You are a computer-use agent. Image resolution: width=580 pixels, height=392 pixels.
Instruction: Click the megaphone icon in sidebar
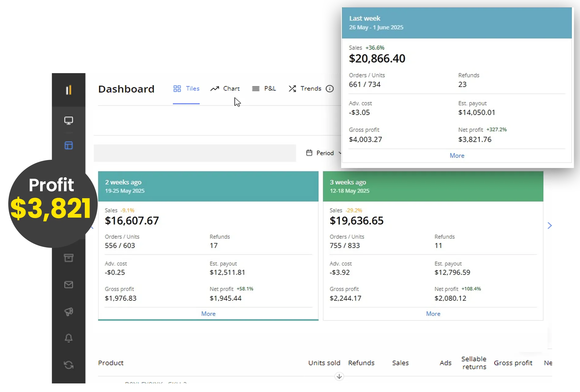click(69, 312)
